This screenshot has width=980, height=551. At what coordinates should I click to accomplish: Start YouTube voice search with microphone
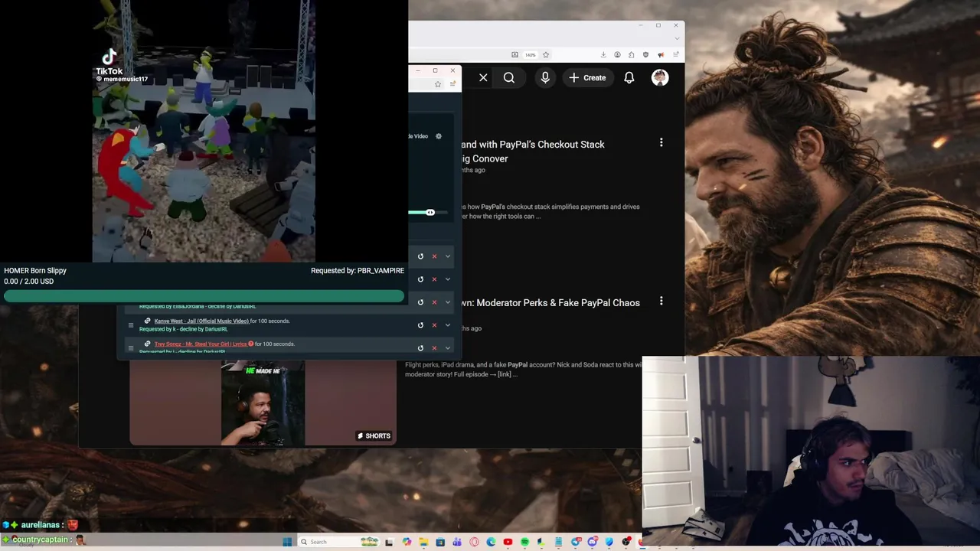(545, 77)
